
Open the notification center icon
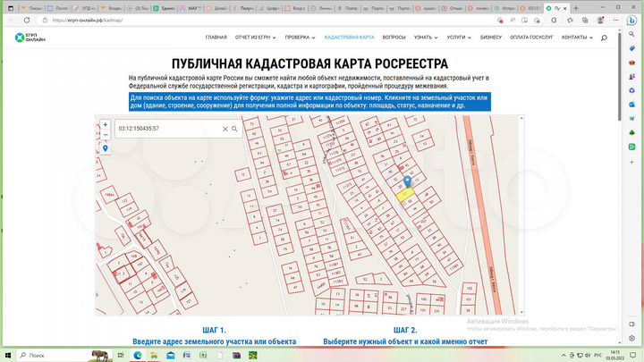(x=633, y=355)
